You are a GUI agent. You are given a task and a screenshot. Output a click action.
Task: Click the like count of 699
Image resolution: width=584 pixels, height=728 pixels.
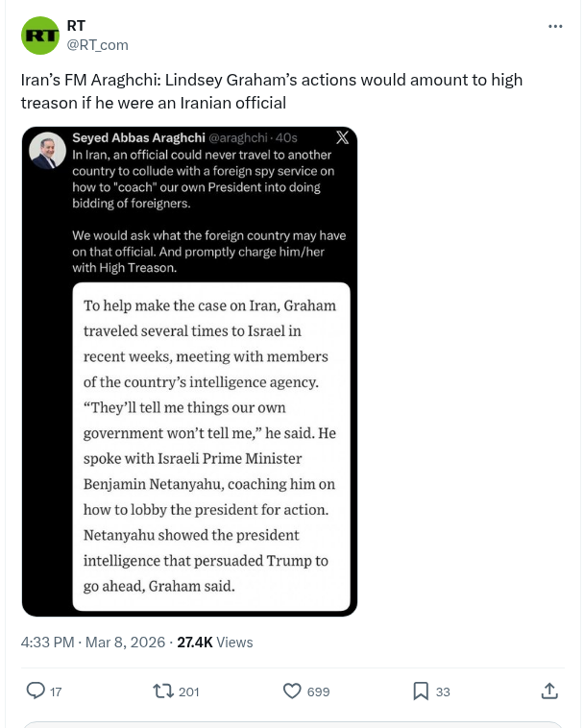pyautogui.click(x=318, y=692)
